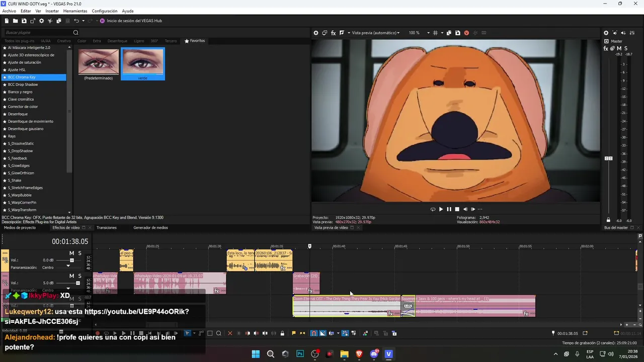This screenshot has height=362, width=644.
Task: Open Generador de medios tab
Action: click(150, 228)
